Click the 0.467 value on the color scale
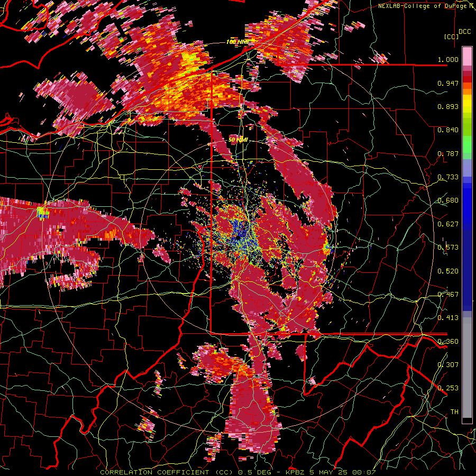Viewport: 476px width, 476px height. (448, 295)
